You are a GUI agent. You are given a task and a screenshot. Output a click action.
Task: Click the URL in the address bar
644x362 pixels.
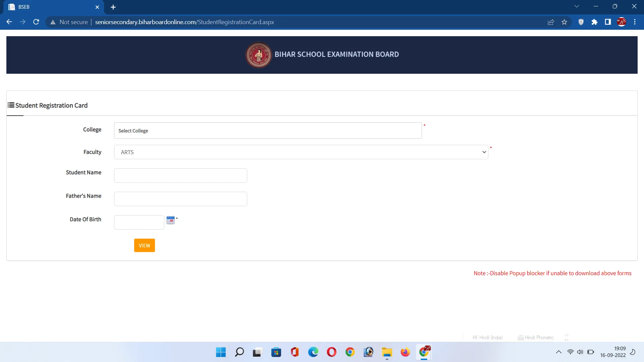[x=184, y=22]
